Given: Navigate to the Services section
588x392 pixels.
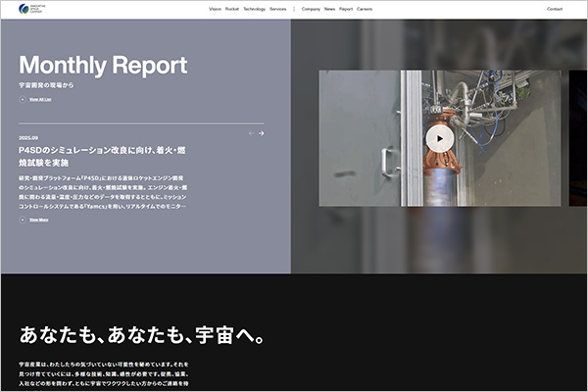Looking at the screenshot, I should pyautogui.click(x=278, y=9).
